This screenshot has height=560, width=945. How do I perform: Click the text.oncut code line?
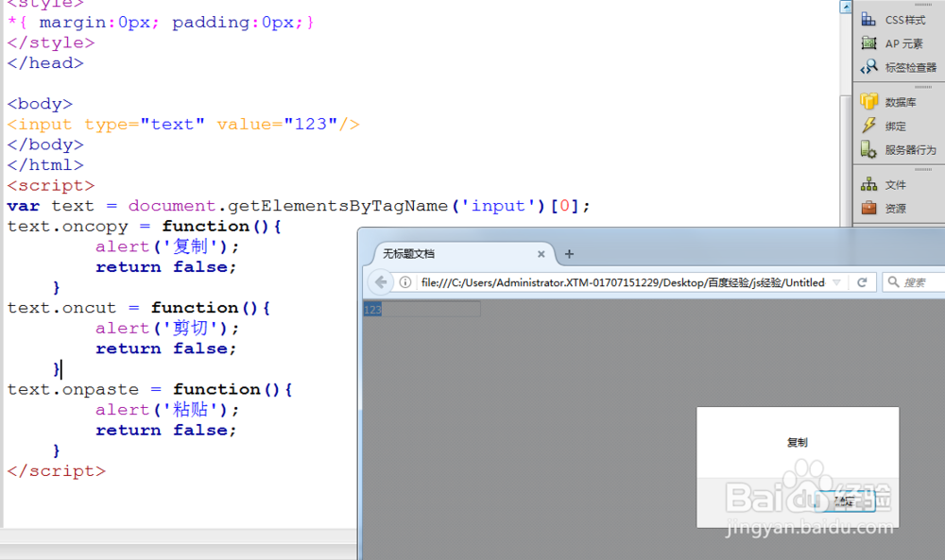click(139, 308)
